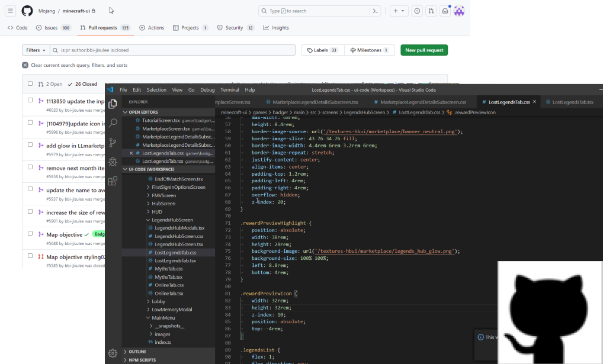Expand the FirstSignInOptionsScreen folder
This screenshot has width=603, height=364.
point(178,187)
